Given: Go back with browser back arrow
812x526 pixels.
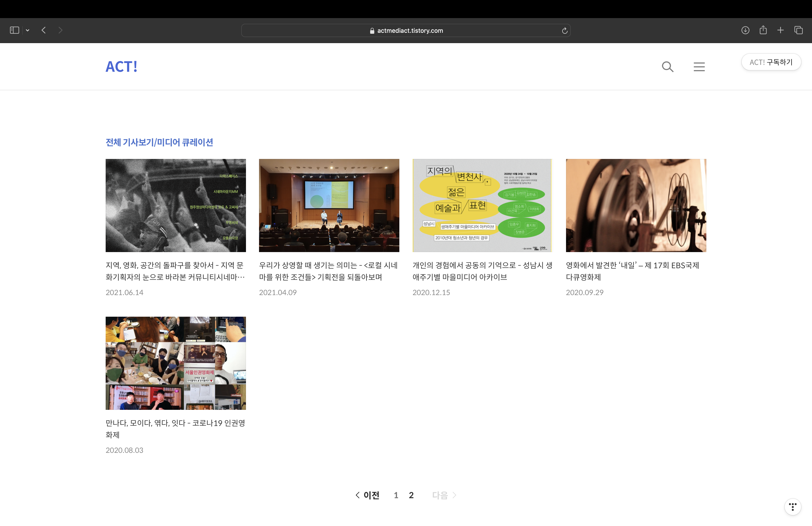Looking at the screenshot, I should 44,30.
